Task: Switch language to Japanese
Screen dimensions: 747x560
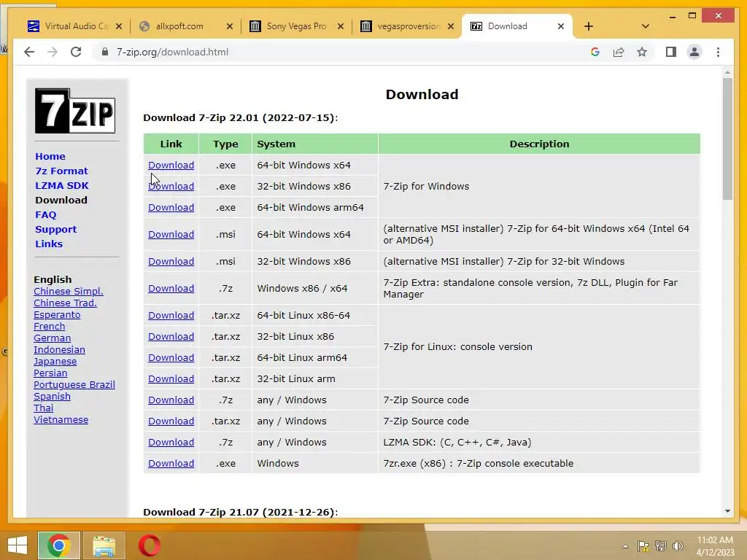Action: pos(55,362)
